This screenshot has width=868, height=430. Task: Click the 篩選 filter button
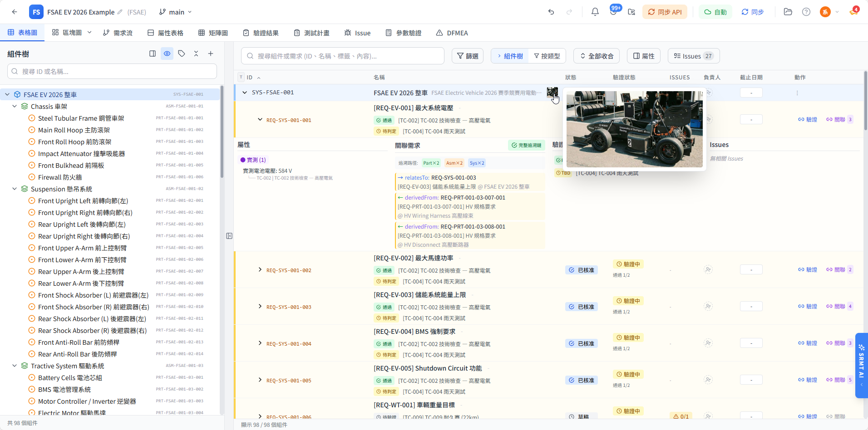[x=467, y=56]
